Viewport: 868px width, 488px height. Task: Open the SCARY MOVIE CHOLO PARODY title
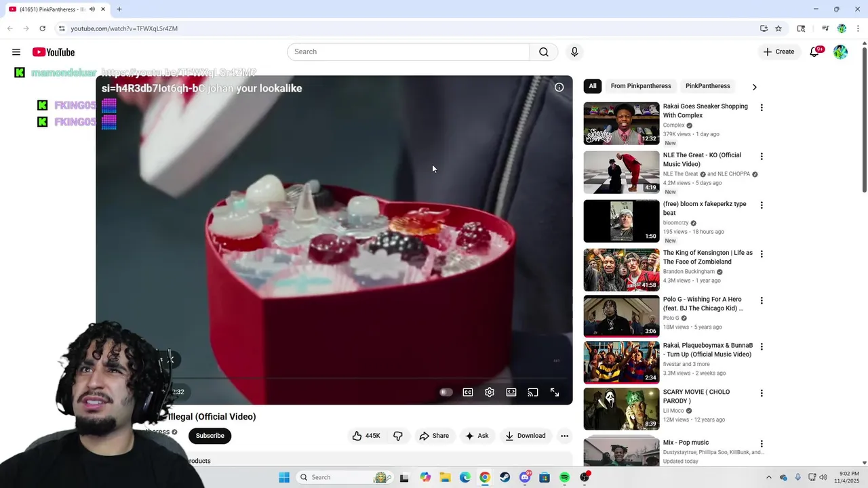(696, 396)
